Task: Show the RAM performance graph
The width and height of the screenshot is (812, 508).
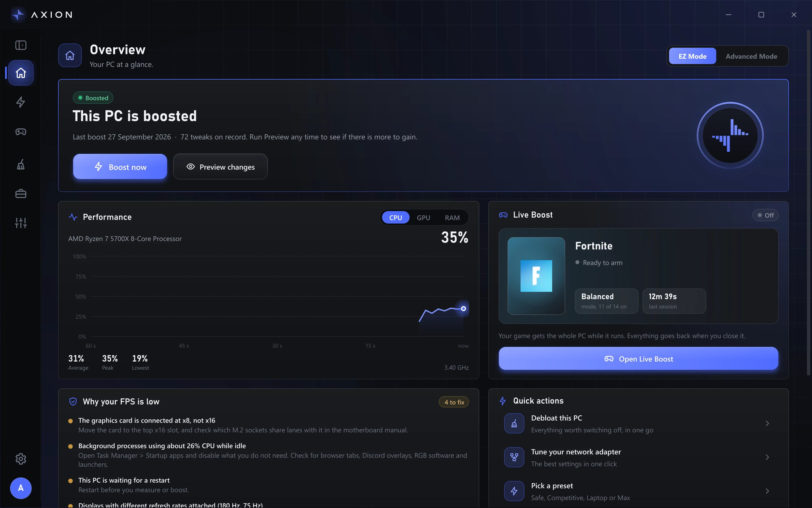Action: tap(452, 218)
